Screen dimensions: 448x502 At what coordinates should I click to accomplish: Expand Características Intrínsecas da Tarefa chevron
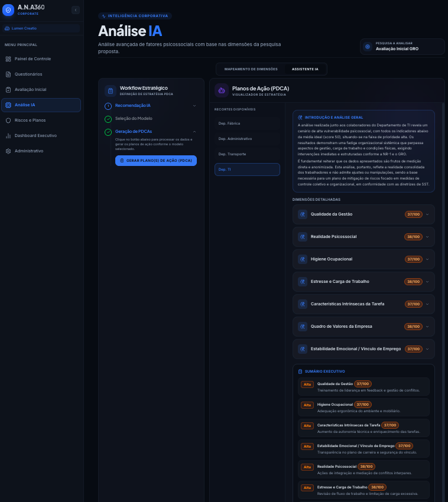[x=427, y=304]
